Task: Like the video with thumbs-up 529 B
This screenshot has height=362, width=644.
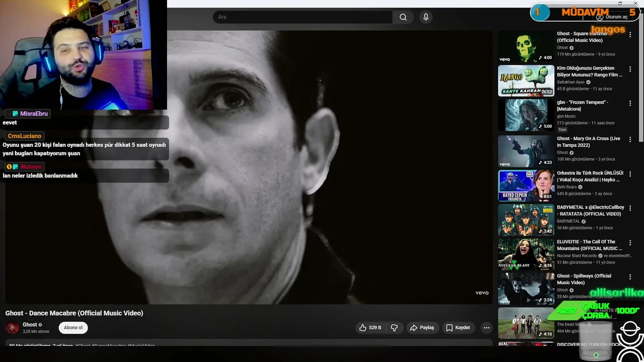Action: point(370,328)
